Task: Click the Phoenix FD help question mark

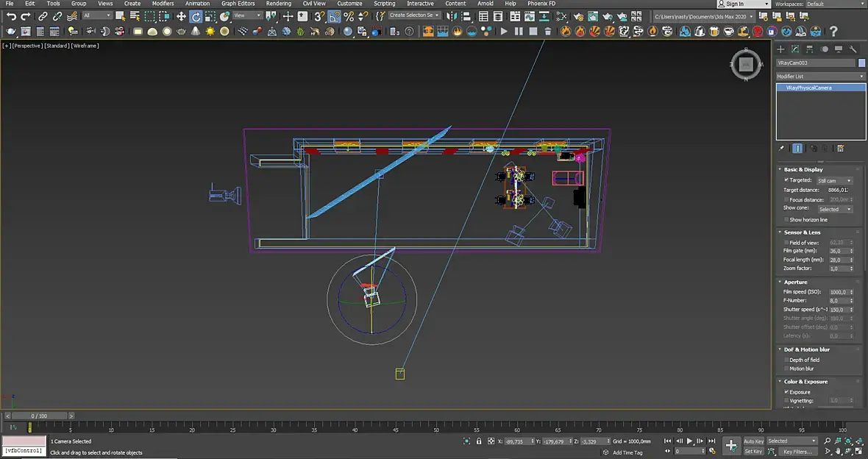Action: coord(833,31)
